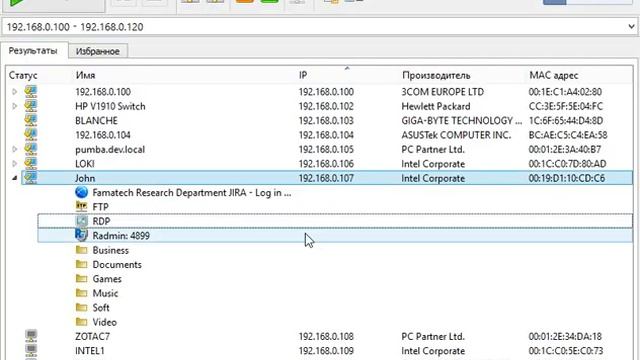Click the Radmin shield icon
This screenshot has height=360, width=640.
[x=82, y=235]
